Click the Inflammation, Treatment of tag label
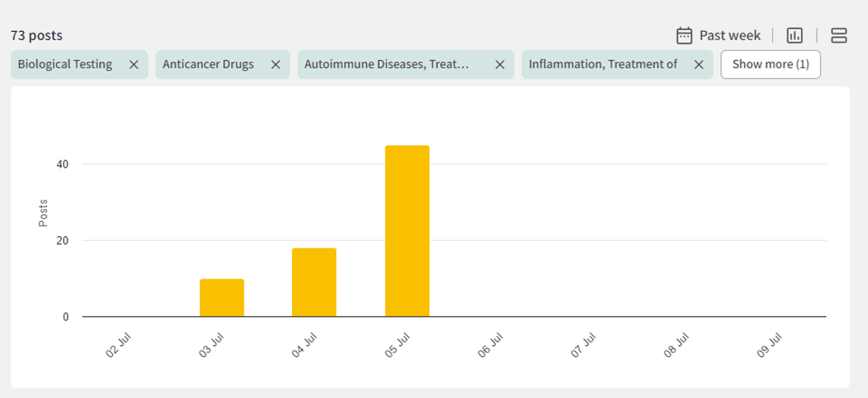The width and height of the screenshot is (868, 398). coord(602,65)
